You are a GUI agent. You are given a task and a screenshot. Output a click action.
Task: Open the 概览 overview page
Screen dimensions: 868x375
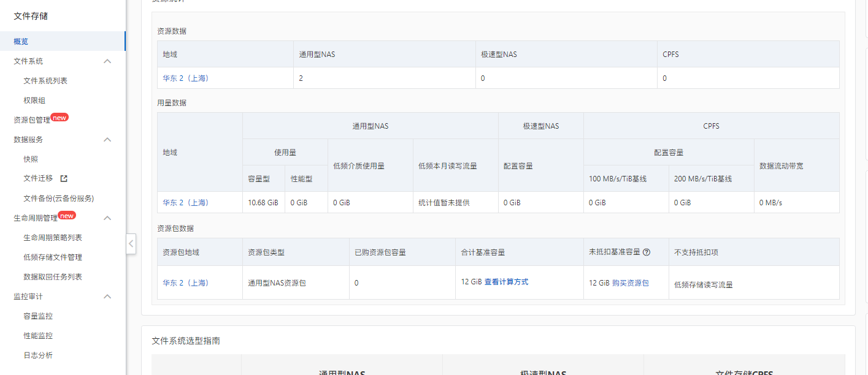(21, 42)
